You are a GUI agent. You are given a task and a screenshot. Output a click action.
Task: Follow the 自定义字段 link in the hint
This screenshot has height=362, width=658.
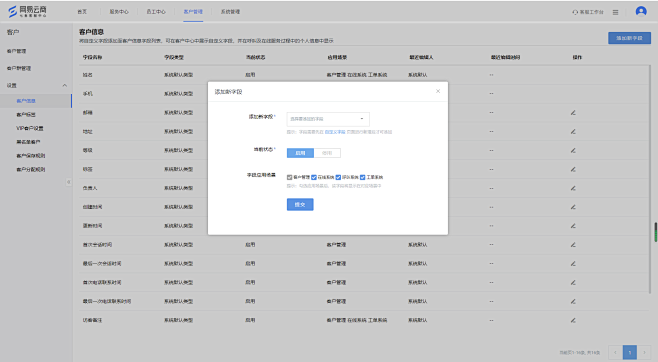click(335, 132)
